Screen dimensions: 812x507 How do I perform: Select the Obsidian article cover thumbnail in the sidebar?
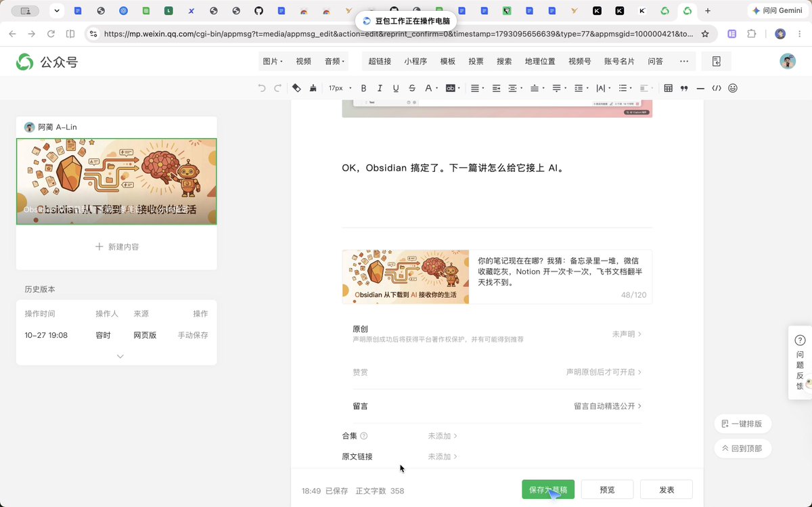116,181
